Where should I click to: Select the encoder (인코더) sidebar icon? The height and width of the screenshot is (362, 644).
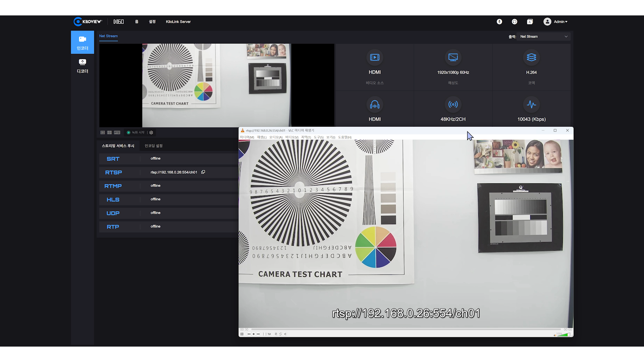[x=82, y=42]
